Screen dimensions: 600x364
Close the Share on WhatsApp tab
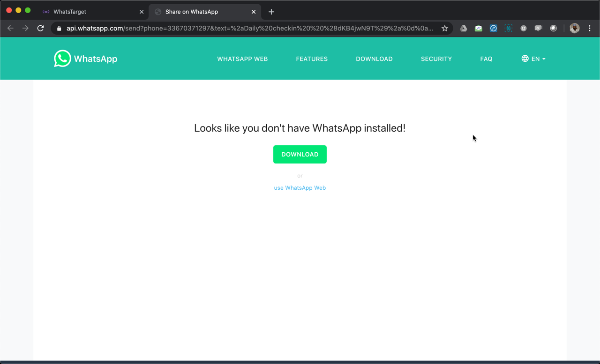pos(254,12)
